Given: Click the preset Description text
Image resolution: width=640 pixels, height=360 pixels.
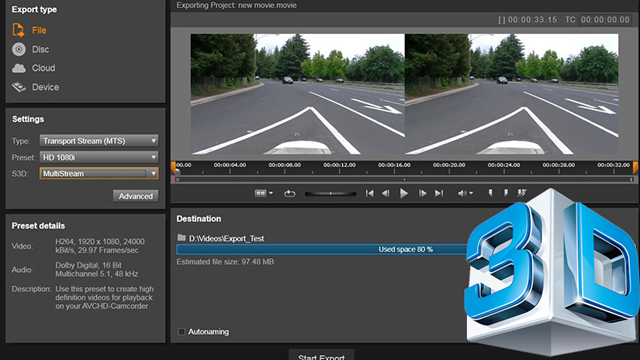Looking at the screenshot, I should click(x=104, y=298).
